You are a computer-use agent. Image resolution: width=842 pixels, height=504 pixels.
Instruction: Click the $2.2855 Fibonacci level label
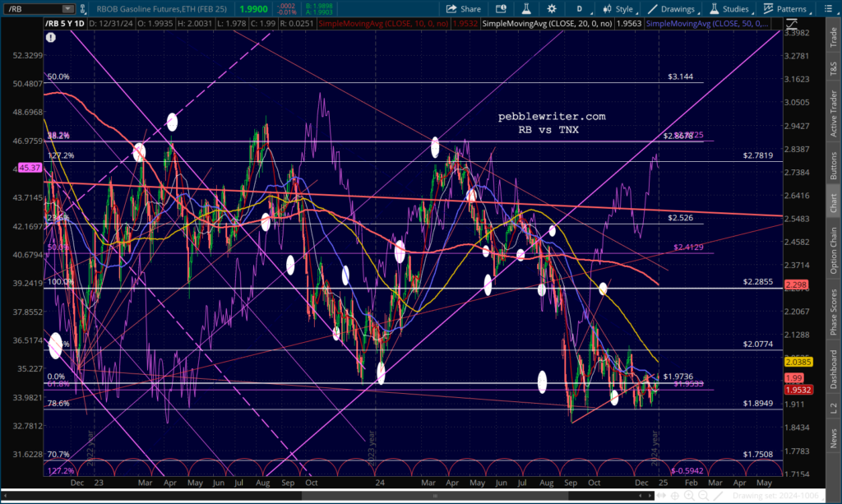pyautogui.click(x=757, y=282)
